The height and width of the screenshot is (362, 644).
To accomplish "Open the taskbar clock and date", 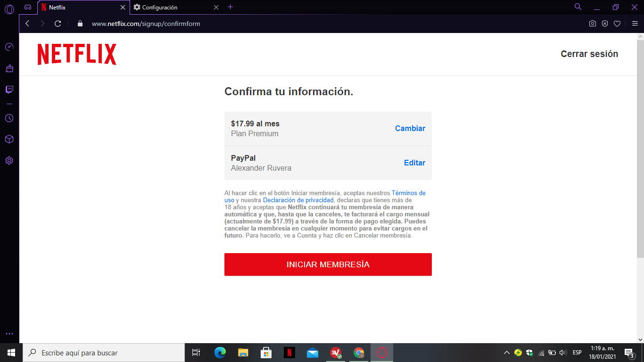I will (x=603, y=353).
